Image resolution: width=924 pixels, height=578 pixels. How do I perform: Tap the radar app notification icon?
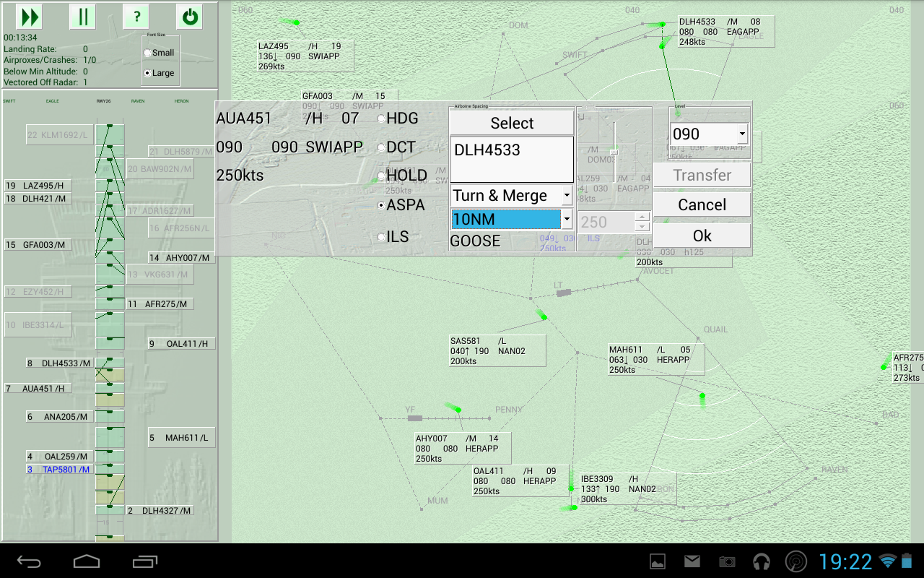click(x=796, y=561)
